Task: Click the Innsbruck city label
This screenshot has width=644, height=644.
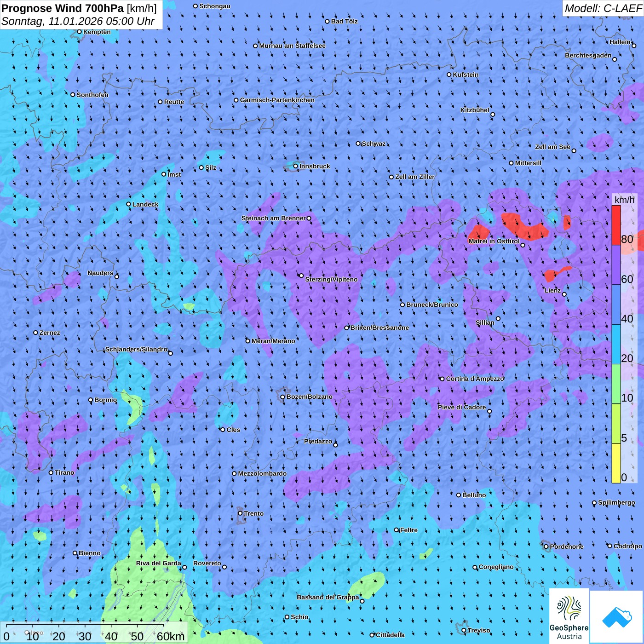Action: [315, 166]
